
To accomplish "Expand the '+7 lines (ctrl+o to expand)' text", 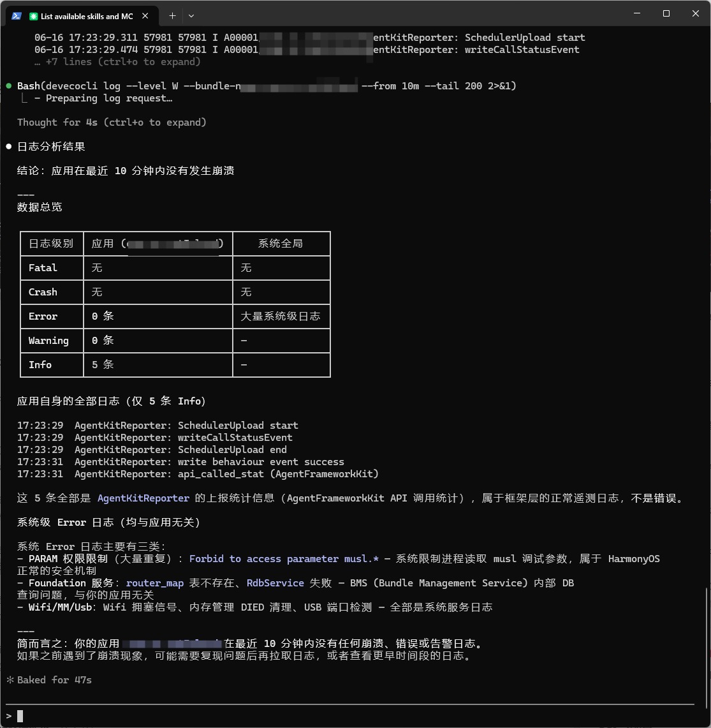I will (x=117, y=62).
